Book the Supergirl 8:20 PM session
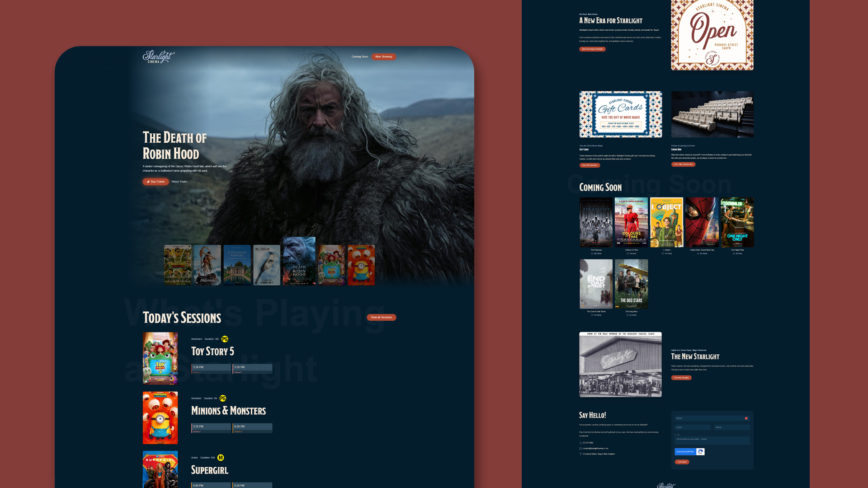868x488 pixels. point(252,485)
